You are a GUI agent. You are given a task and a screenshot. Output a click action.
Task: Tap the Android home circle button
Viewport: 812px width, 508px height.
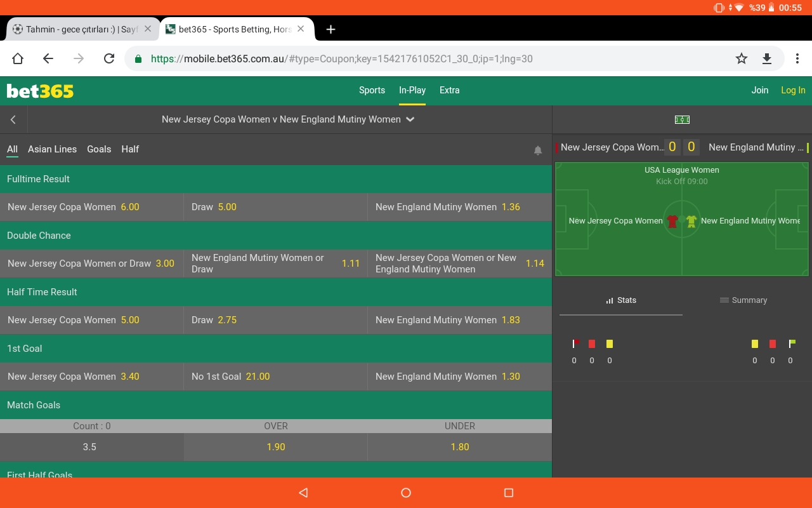point(406,493)
